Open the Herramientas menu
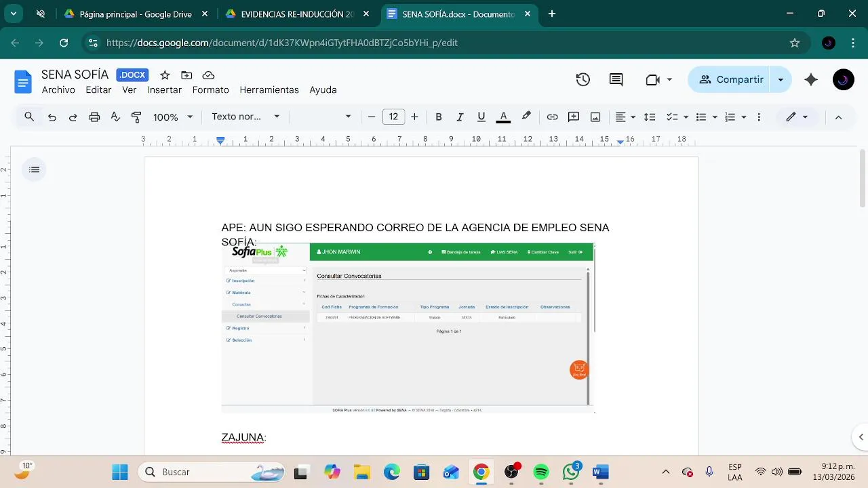 [x=269, y=90]
